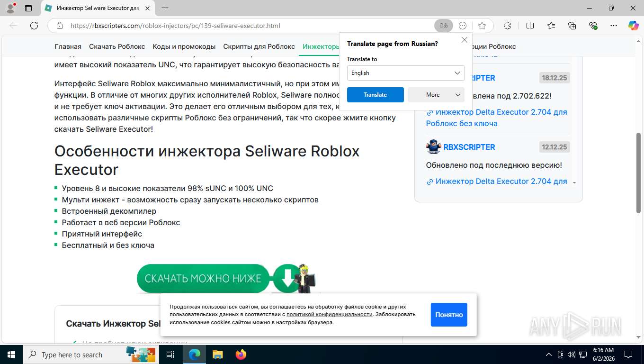The height and width of the screenshot is (364, 644).
Task: Click the Бесплатный и без ключа item
Action: pos(108,245)
